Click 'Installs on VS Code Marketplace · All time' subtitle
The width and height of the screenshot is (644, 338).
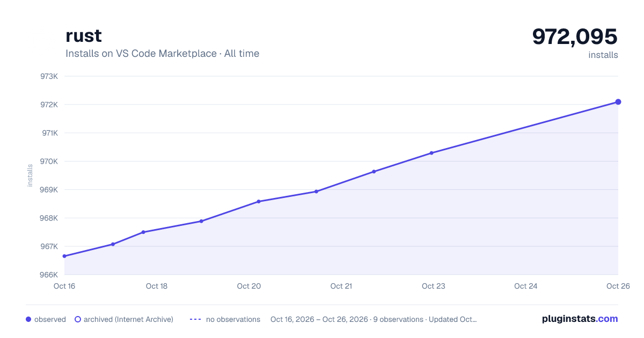point(162,54)
